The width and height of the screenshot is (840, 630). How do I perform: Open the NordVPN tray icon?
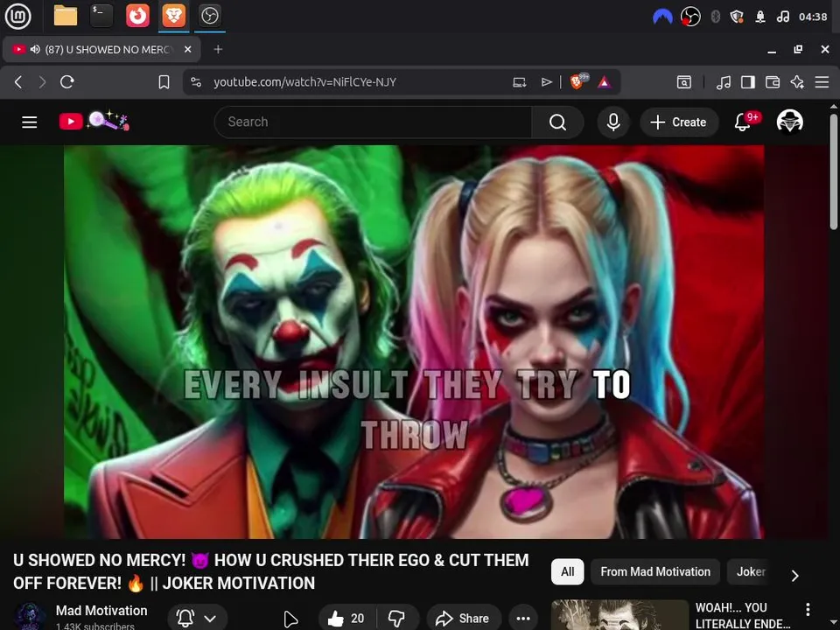(x=662, y=17)
